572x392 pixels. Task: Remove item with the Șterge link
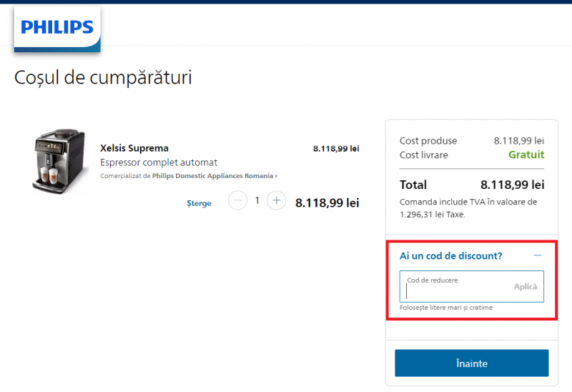click(199, 203)
